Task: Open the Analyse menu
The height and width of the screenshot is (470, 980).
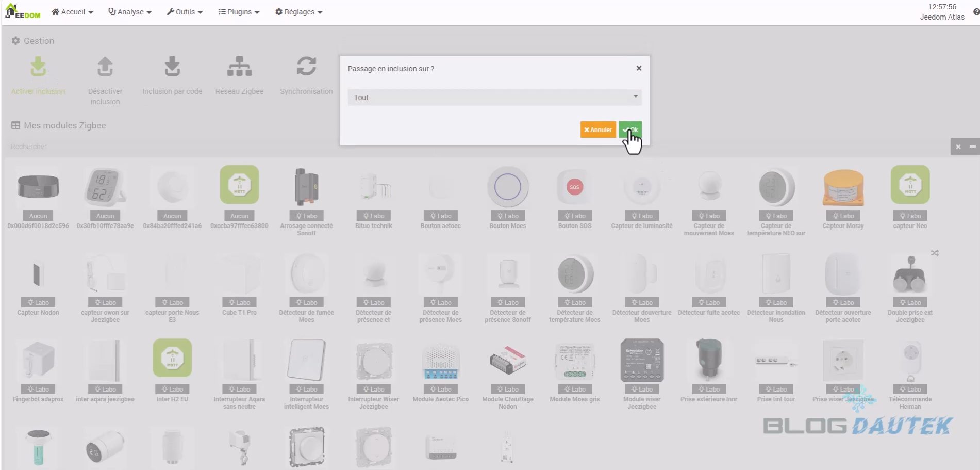Action: (x=130, y=12)
